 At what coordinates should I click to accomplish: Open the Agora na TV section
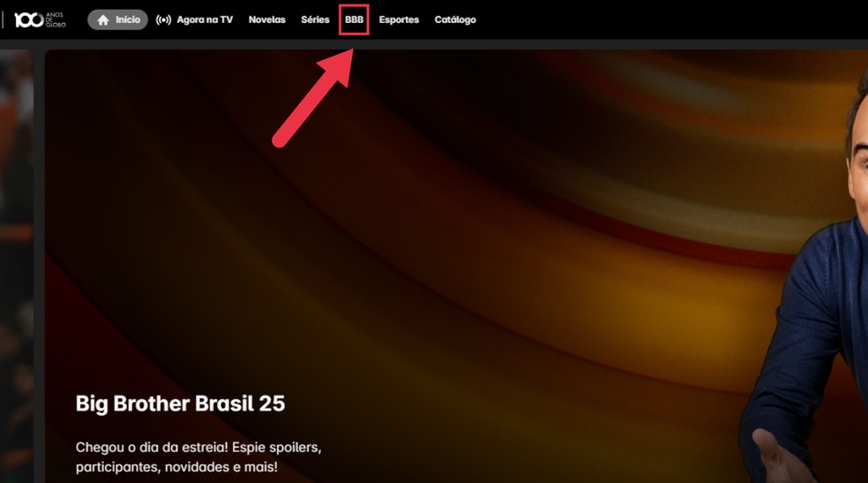pos(205,19)
